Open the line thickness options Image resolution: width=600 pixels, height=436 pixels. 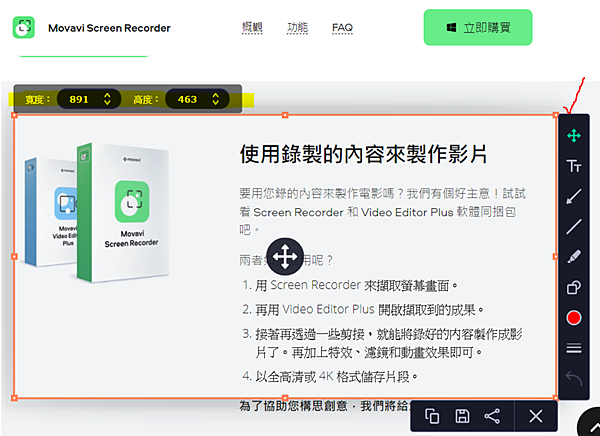click(x=574, y=348)
